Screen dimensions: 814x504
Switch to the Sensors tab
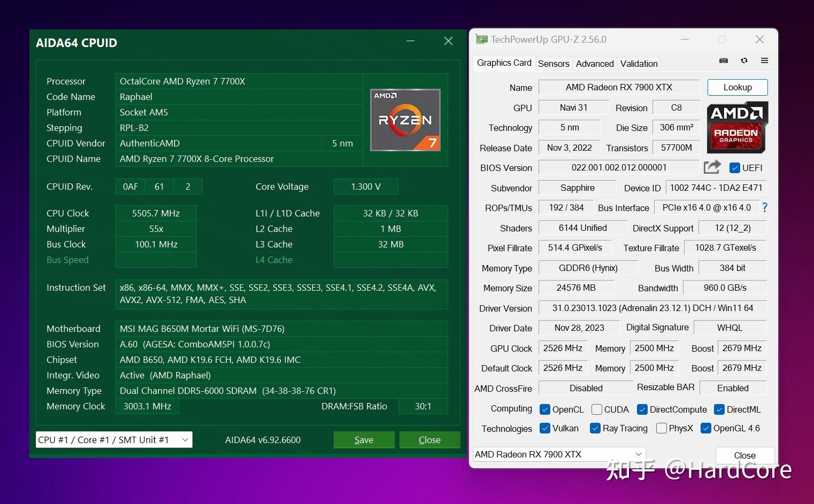pos(554,64)
